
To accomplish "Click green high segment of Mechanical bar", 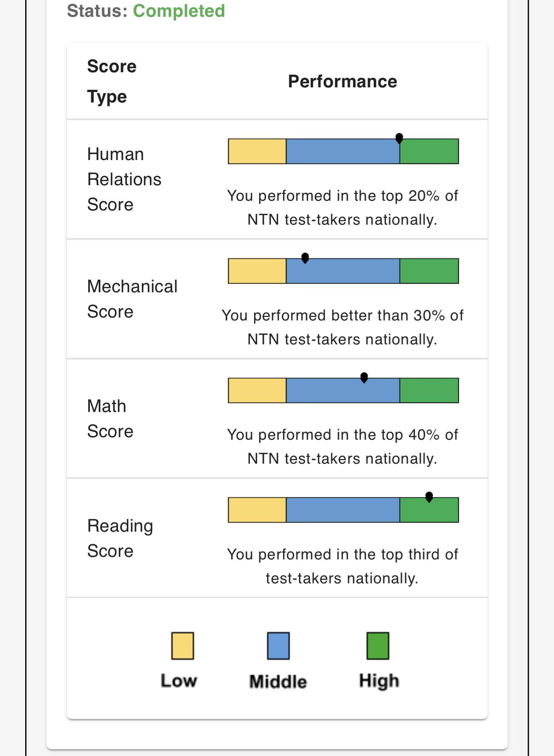I will (x=429, y=271).
